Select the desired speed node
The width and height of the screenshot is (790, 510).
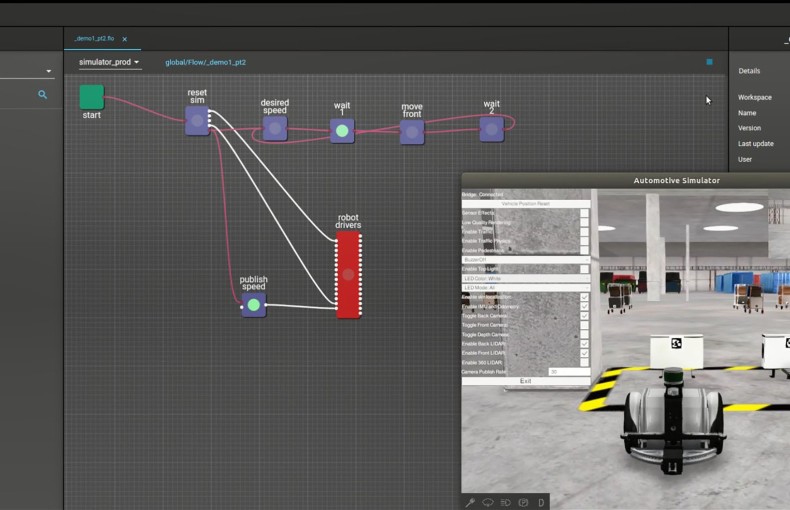pyautogui.click(x=275, y=128)
